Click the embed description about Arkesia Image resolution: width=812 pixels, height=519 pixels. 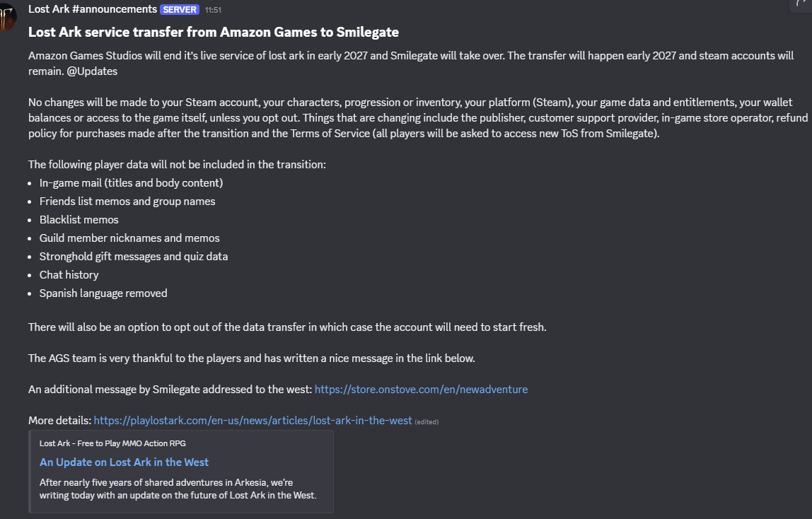(x=178, y=489)
